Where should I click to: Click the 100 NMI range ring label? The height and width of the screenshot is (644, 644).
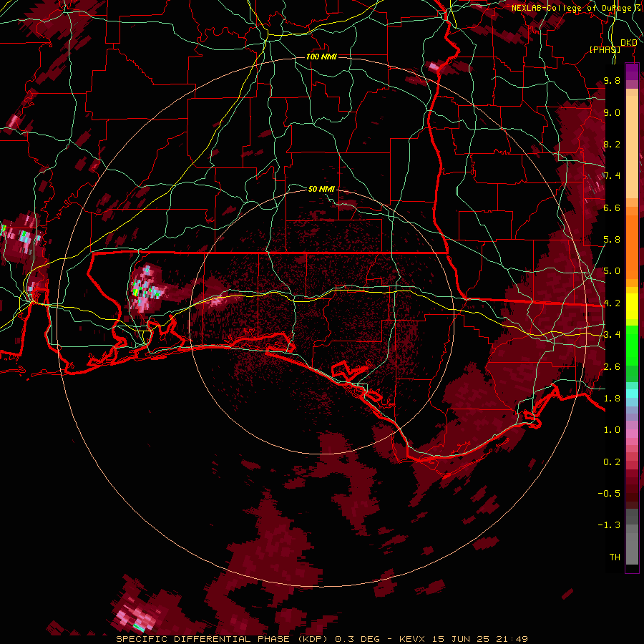tap(321, 57)
